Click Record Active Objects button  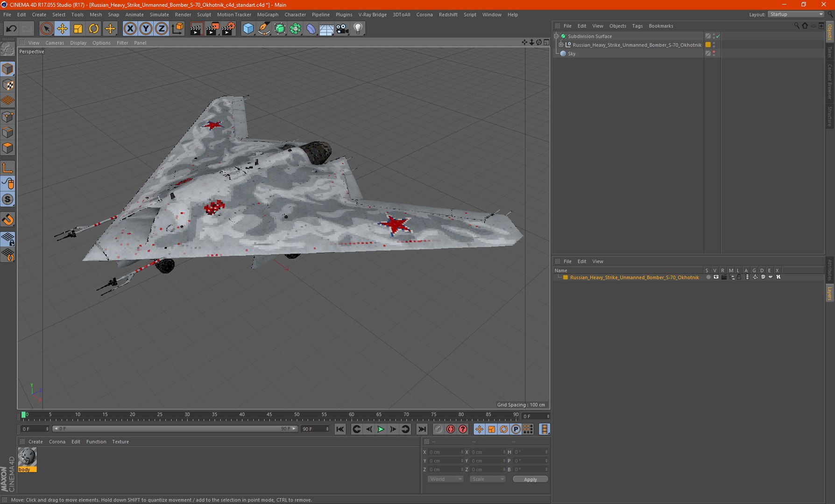point(438,429)
